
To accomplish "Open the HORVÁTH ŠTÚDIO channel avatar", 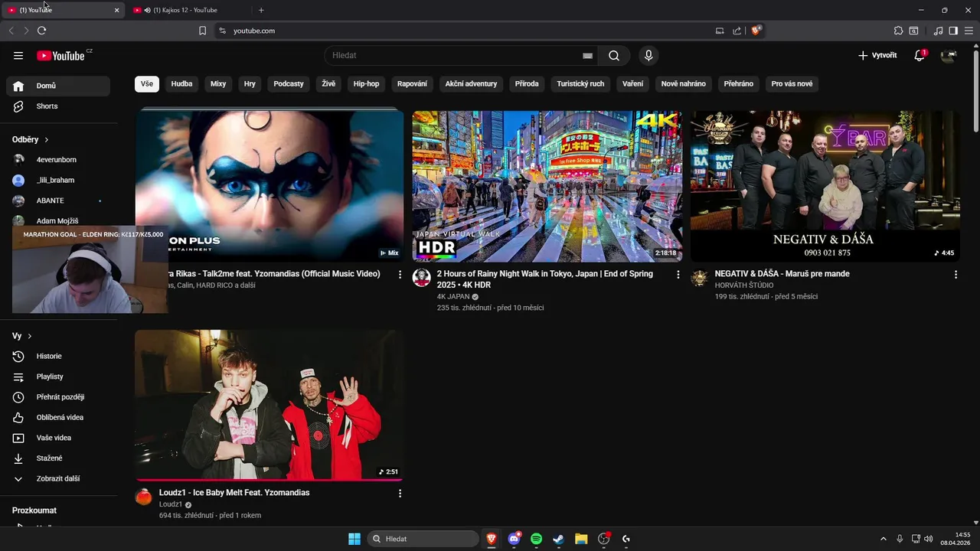I will tap(700, 277).
